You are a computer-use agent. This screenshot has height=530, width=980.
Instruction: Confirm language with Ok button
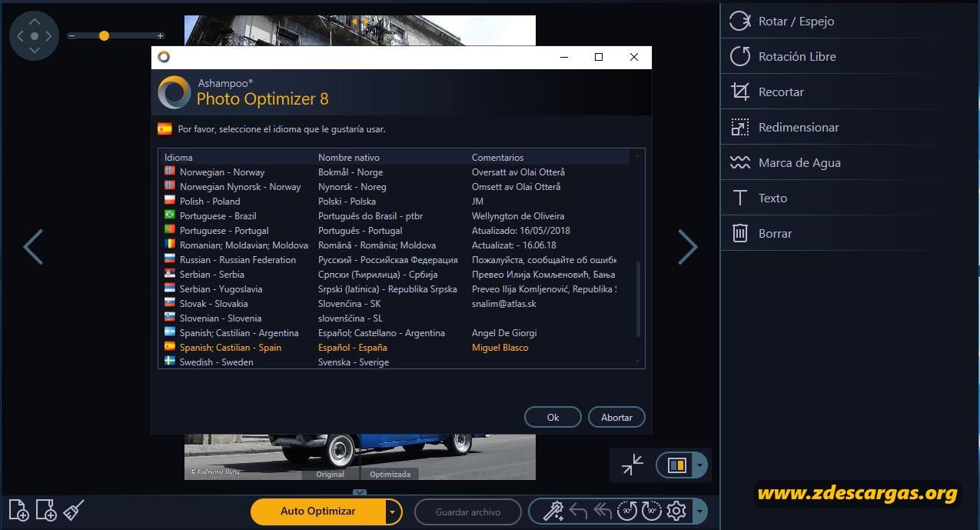pyautogui.click(x=553, y=417)
